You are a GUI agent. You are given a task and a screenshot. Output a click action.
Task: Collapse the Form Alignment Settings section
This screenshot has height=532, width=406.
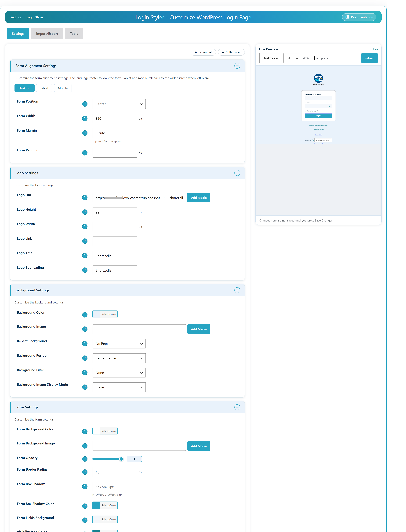click(237, 66)
